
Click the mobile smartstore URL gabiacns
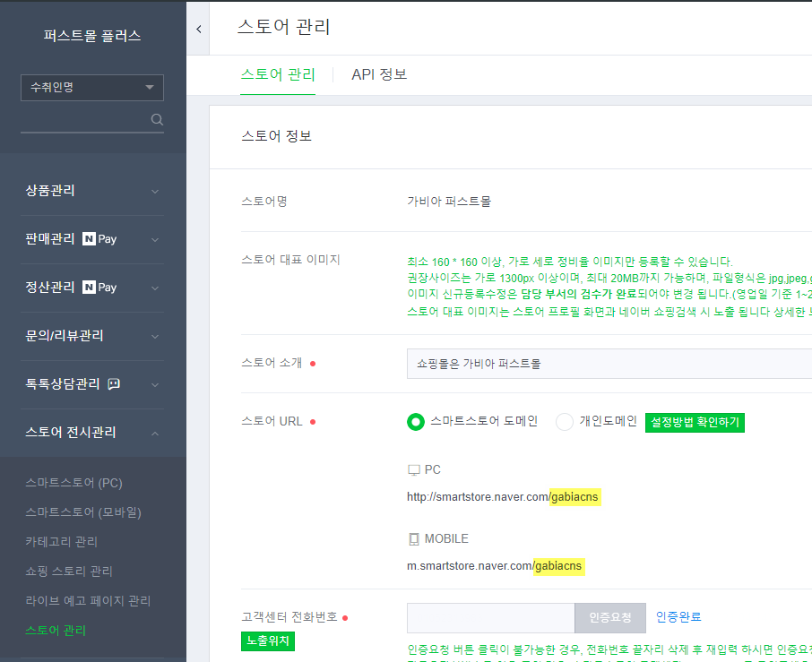point(558,566)
